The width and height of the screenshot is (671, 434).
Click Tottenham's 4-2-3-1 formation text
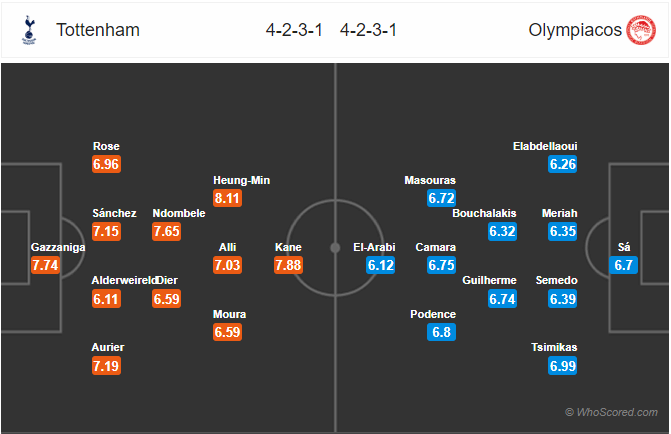(x=294, y=30)
